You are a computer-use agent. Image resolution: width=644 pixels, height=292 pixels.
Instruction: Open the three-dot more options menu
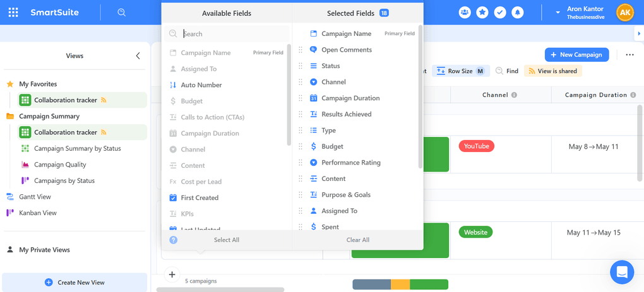click(x=629, y=55)
